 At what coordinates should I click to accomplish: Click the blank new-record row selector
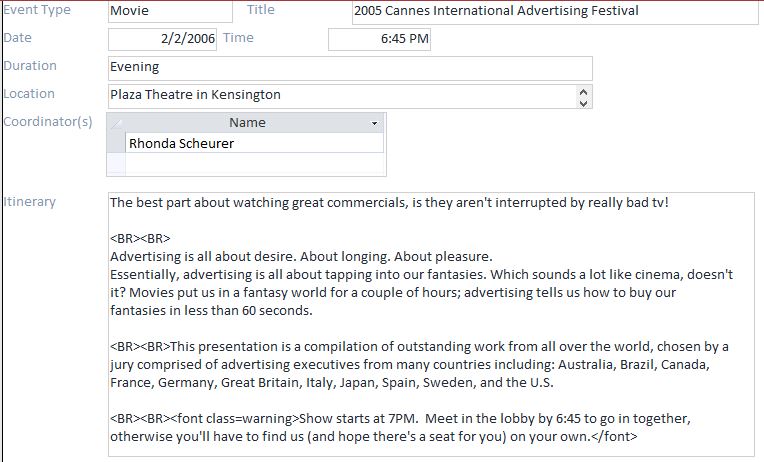(x=116, y=163)
